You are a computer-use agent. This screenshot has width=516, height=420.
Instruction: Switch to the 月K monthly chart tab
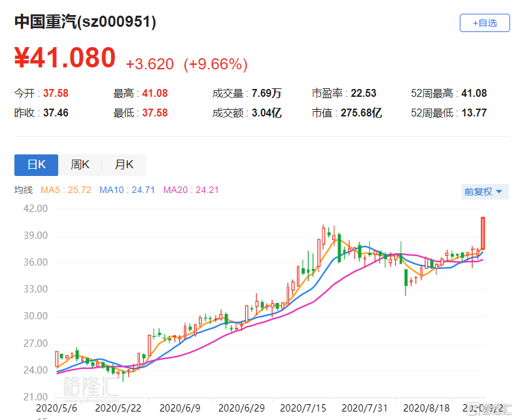[124, 165]
